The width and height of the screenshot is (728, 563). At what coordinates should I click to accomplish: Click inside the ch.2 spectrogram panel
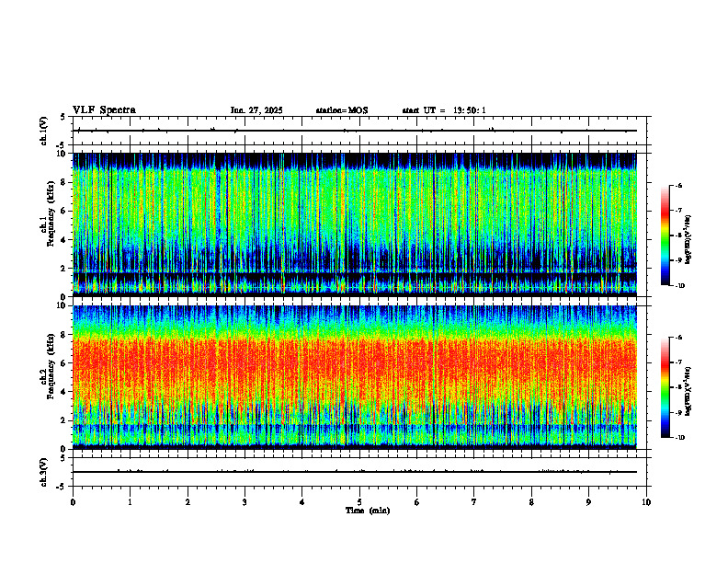(x=355, y=377)
